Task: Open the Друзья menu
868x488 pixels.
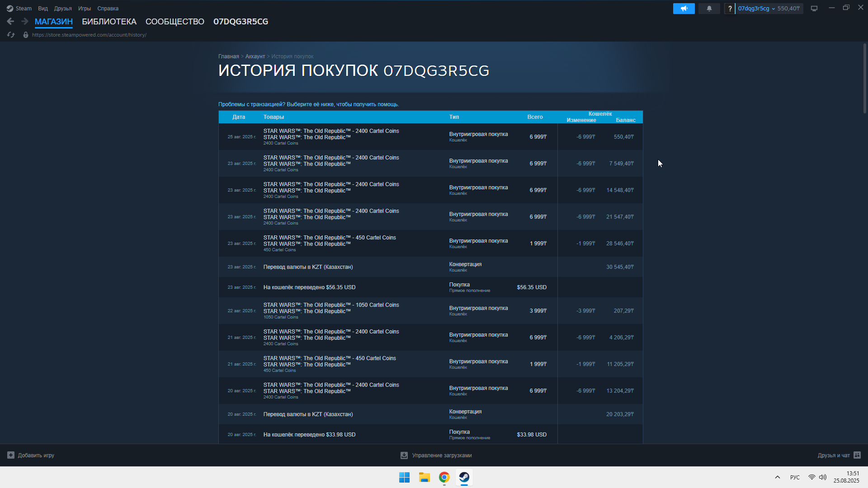Action: point(63,9)
